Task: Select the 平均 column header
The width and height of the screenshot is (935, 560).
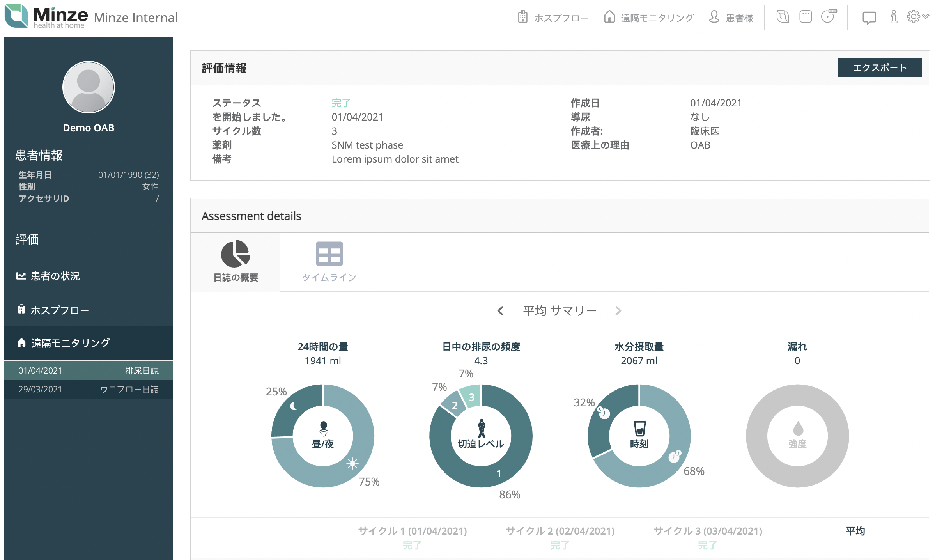Action: click(855, 531)
